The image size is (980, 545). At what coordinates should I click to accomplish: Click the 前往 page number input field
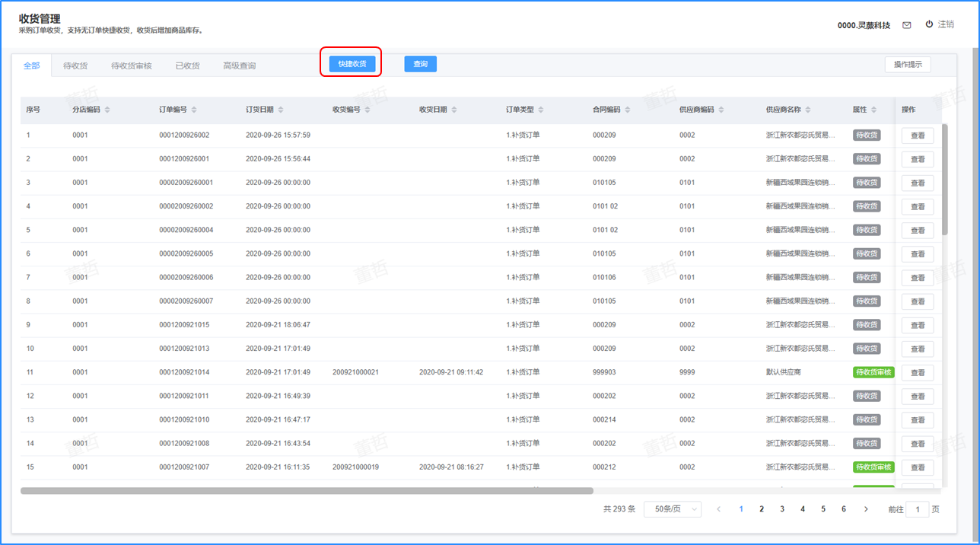917,509
